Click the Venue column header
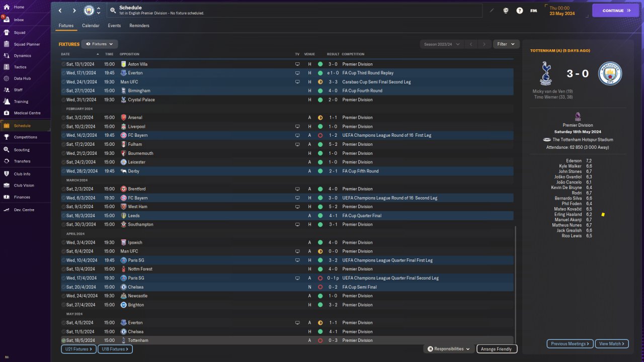Image resolution: width=644 pixels, height=362 pixels. [x=309, y=54]
